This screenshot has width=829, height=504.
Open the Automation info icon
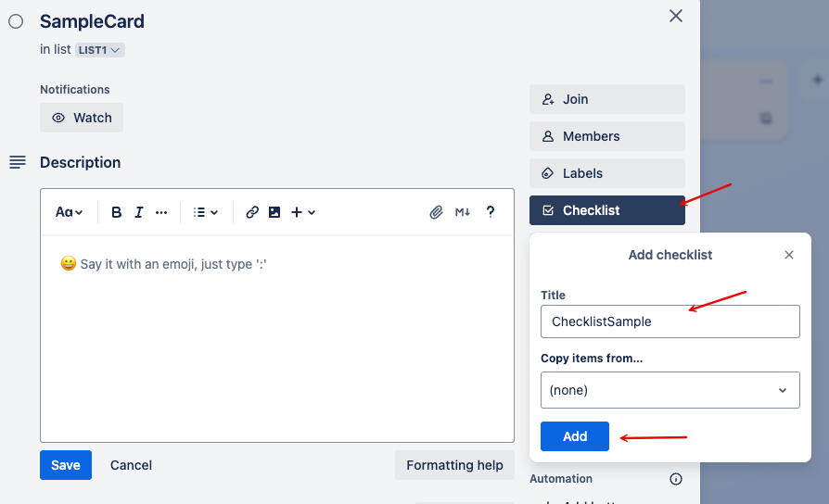(x=676, y=479)
